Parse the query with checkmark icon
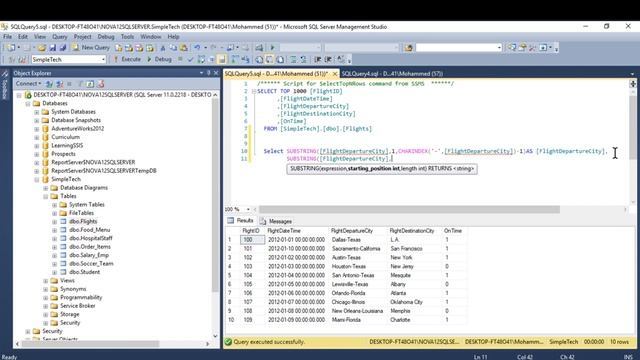Viewport: 640px width, 360px height. (190, 59)
